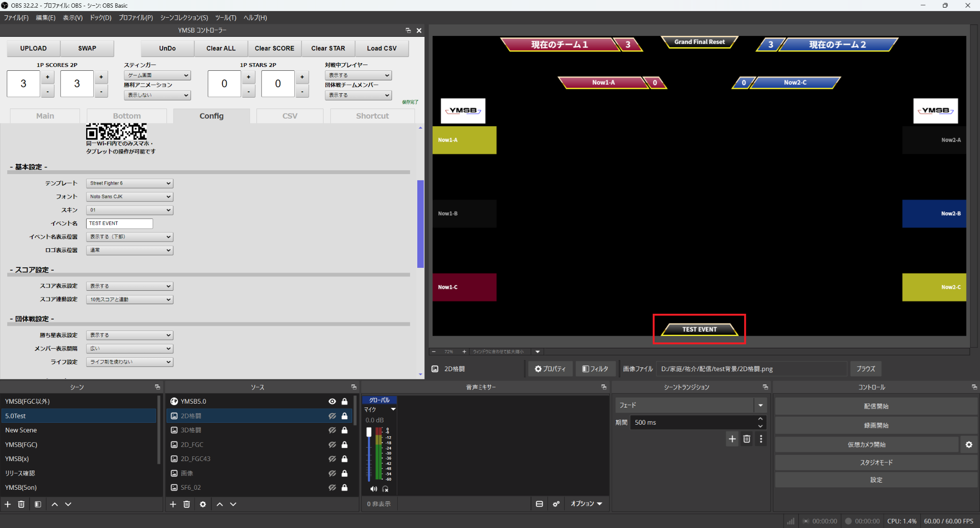
Task: Move selected source down in Sources panel
Action: tap(233, 504)
